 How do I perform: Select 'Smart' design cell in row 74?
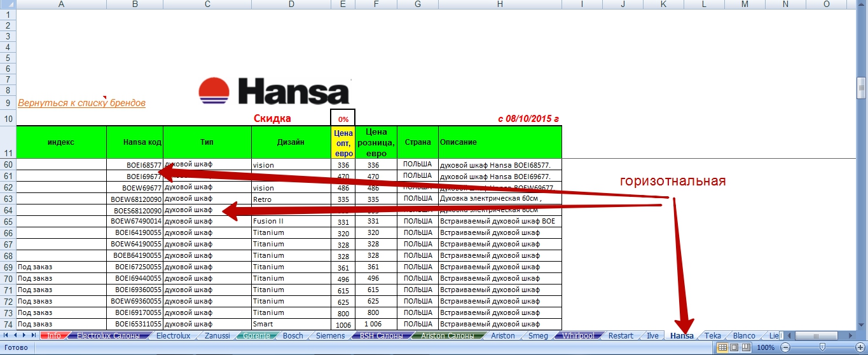click(x=291, y=324)
